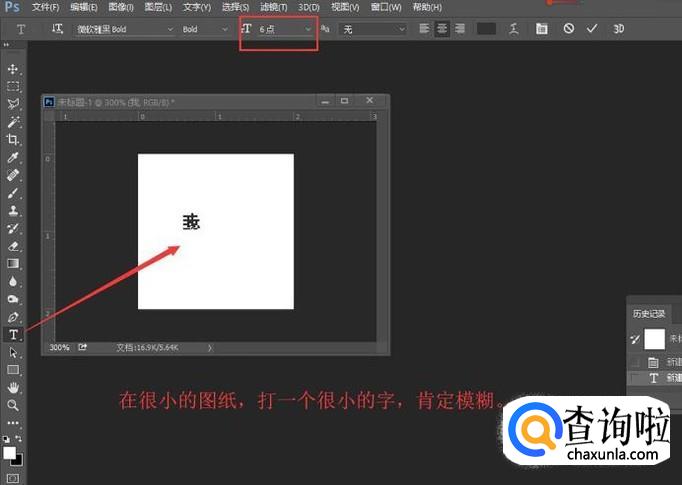Click the share icon in status bar
This screenshot has height=485, width=682.
tap(83, 347)
